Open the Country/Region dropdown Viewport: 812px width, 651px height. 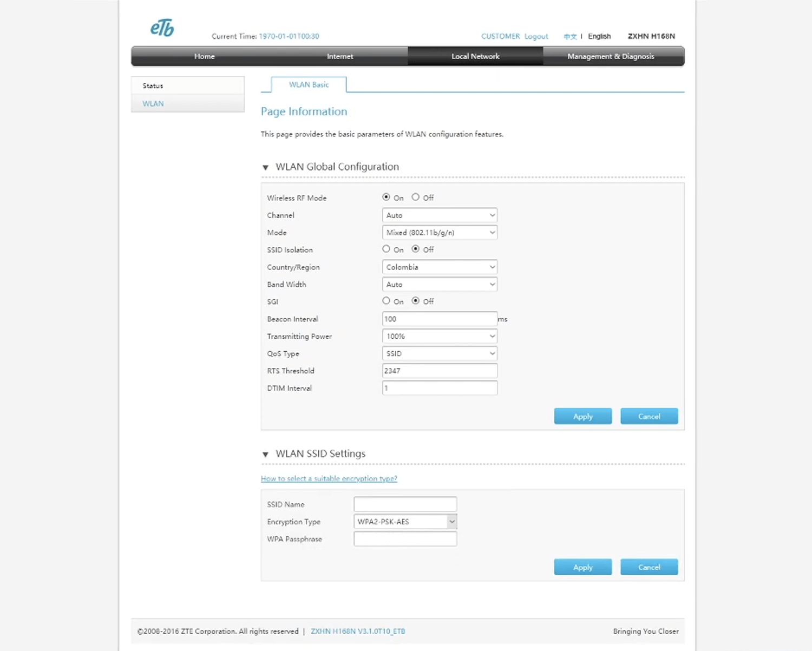point(439,267)
